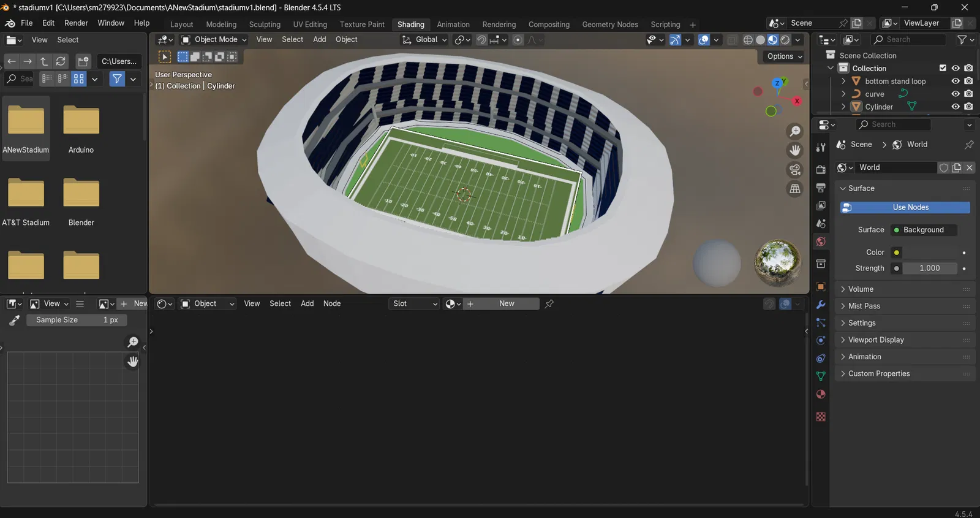
Task: Open the World properties tab icon
Action: click(x=821, y=242)
